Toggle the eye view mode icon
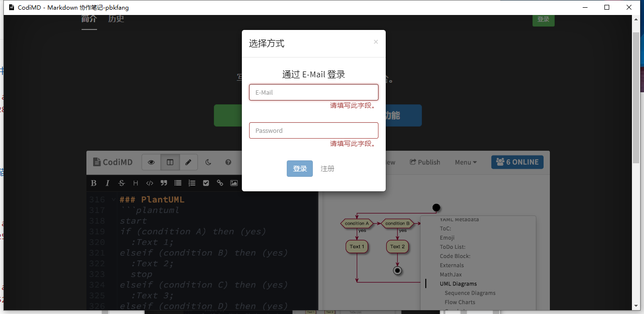Screen dimensions: 644x314 pos(151,162)
